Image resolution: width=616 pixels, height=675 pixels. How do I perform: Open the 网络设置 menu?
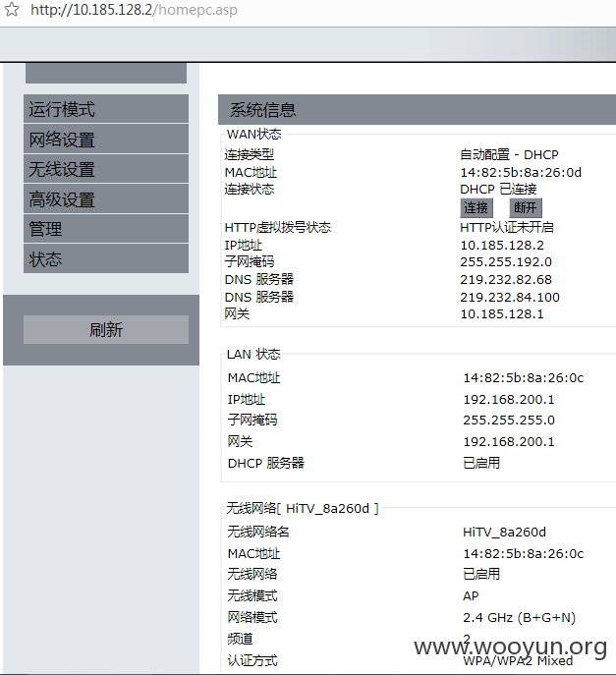tap(106, 140)
